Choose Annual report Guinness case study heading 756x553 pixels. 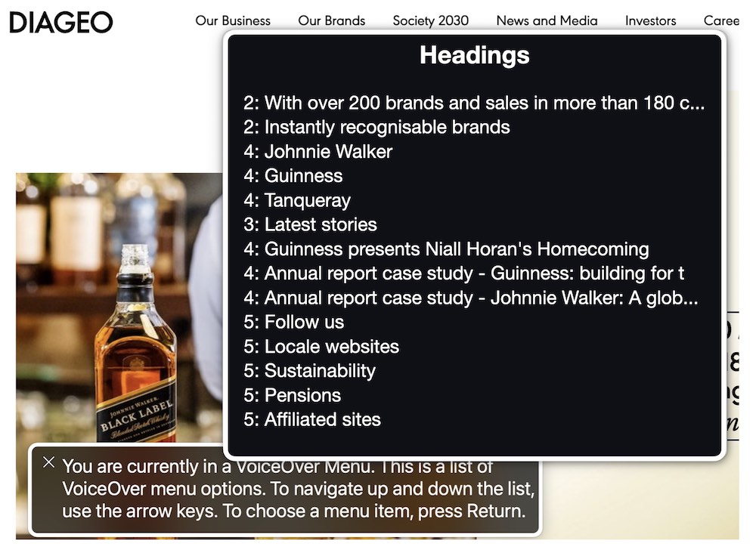click(463, 273)
